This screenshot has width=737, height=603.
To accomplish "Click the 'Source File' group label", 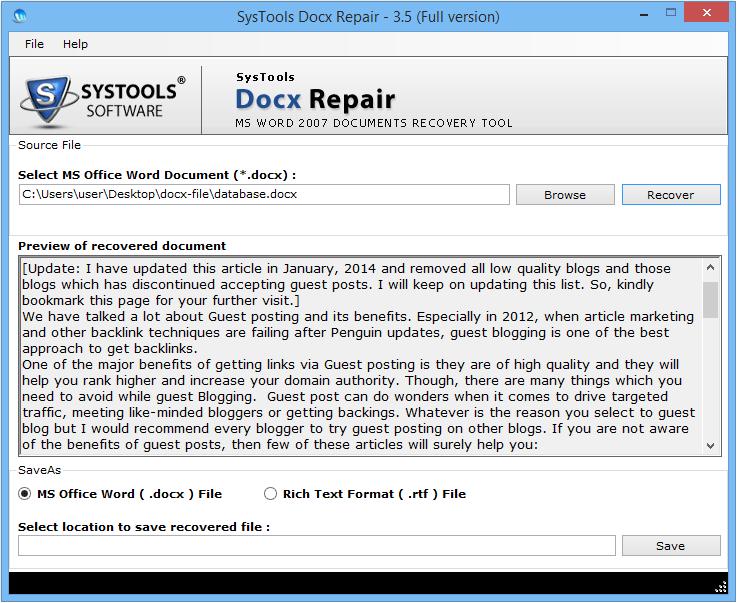I will pyautogui.click(x=49, y=145).
